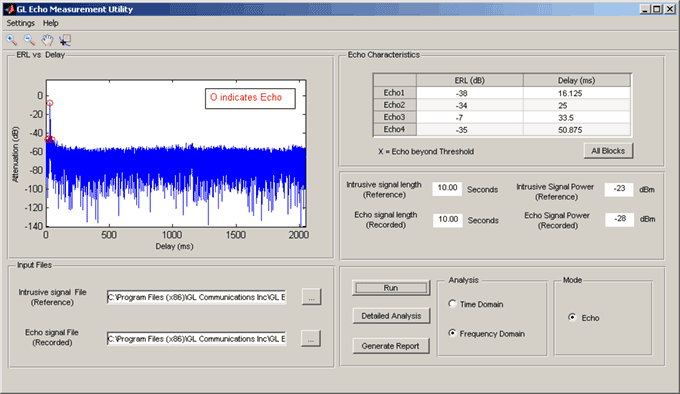Screen dimensions: 680x394
Task: Select the Echo4 row header
Action: (394, 129)
